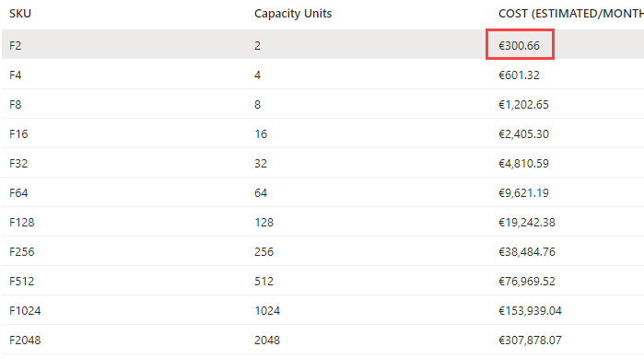Select the F16 SKU entry
The height and width of the screenshot is (358, 644).
tap(18, 134)
